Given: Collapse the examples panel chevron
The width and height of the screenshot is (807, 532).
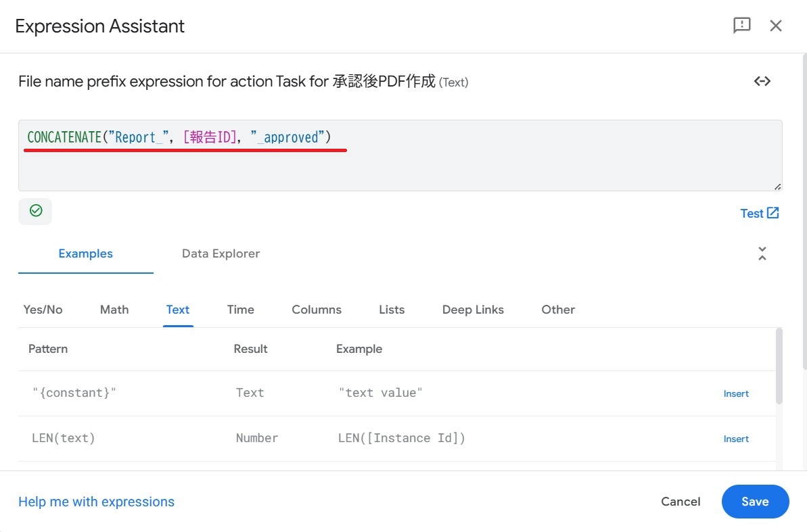Looking at the screenshot, I should tap(762, 254).
